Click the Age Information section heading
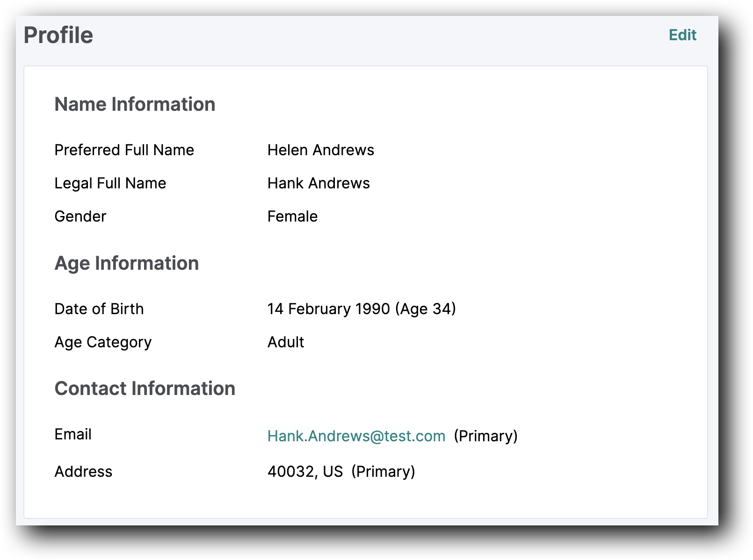The height and width of the screenshot is (560, 753). coord(126,263)
